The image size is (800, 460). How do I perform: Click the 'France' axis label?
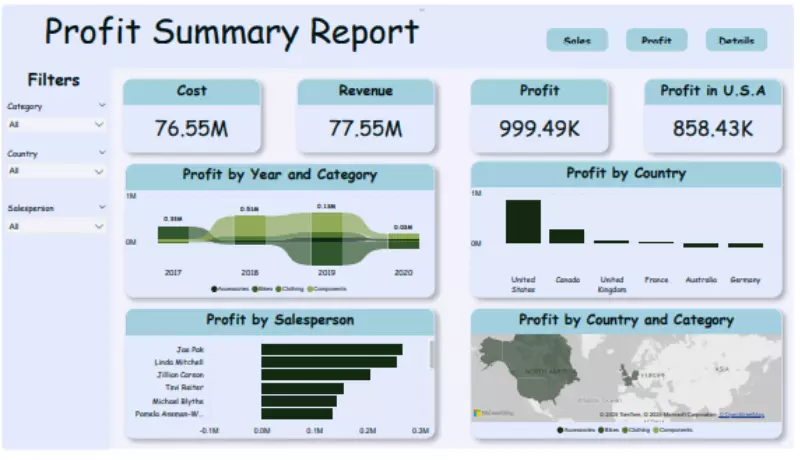(656, 280)
